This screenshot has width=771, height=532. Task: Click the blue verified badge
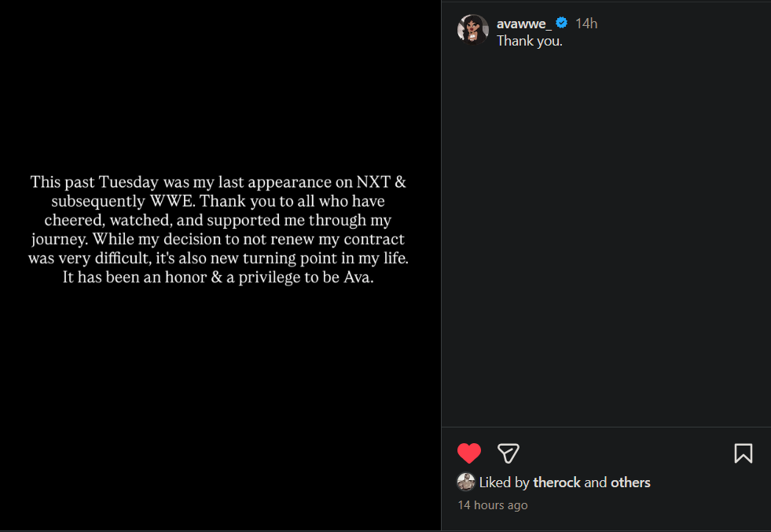[x=562, y=23]
